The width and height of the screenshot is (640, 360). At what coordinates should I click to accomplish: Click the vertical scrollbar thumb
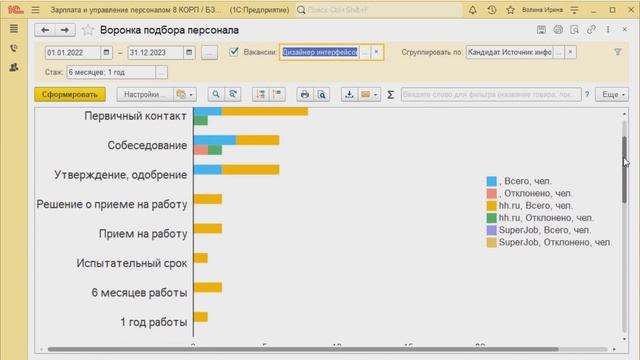(624, 169)
